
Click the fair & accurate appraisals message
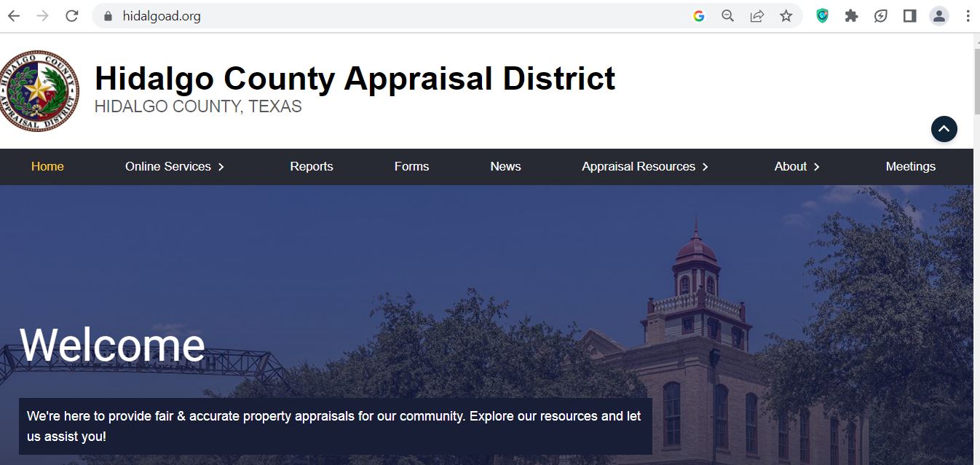tap(334, 426)
